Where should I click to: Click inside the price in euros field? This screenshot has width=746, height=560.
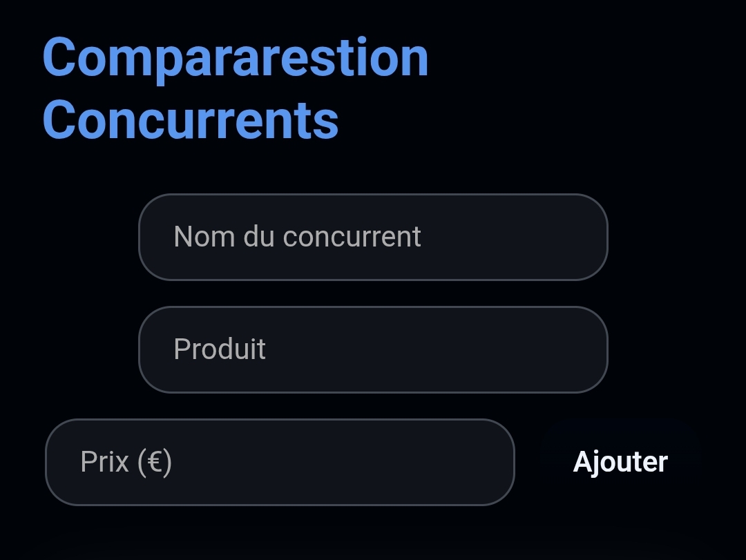coord(280,462)
